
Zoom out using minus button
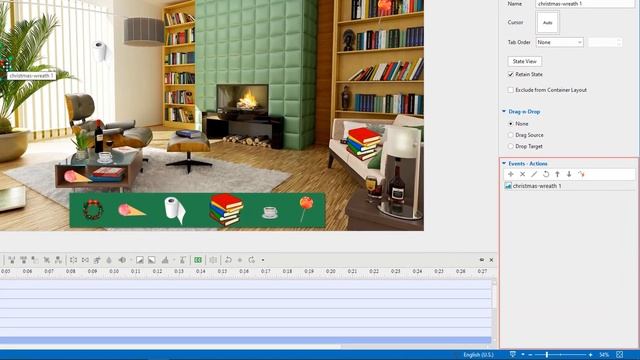point(530,355)
